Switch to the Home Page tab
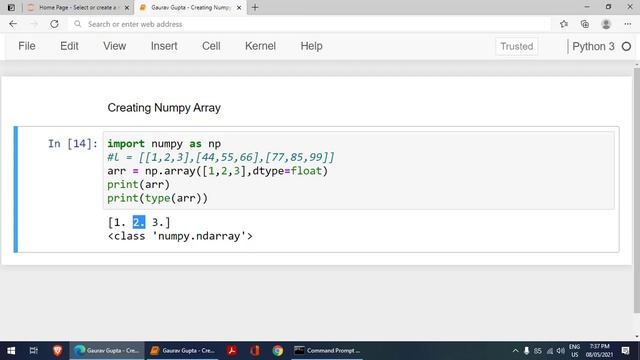640x360 pixels. pyautogui.click(x=78, y=8)
